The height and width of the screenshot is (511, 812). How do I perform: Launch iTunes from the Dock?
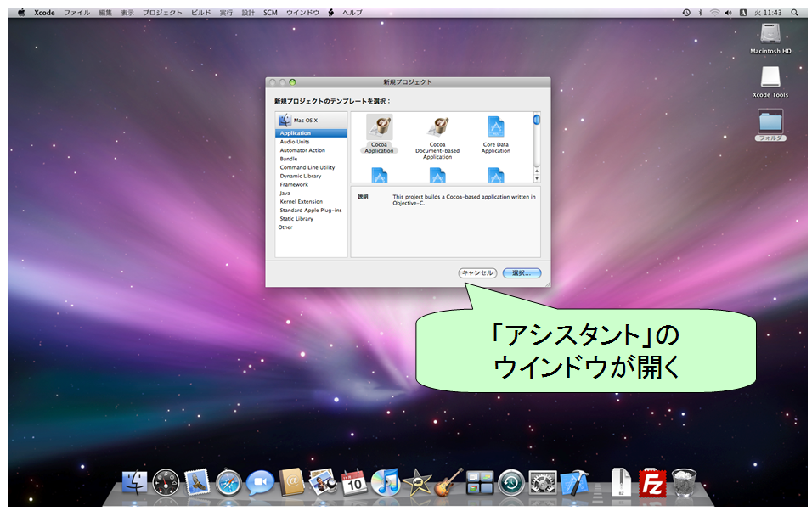click(386, 482)
